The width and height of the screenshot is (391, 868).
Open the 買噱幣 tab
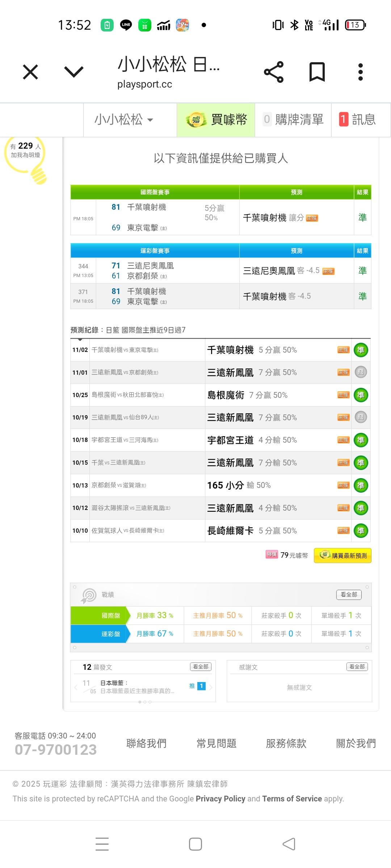[x=216, y=120]
